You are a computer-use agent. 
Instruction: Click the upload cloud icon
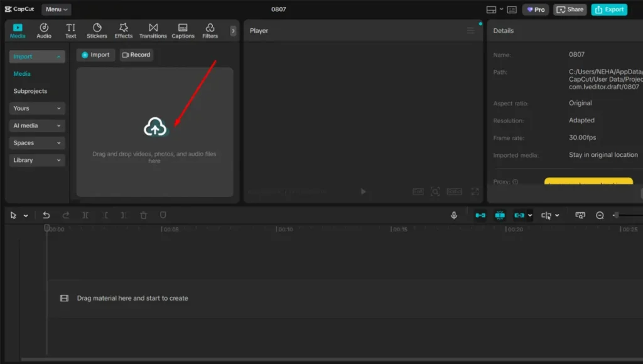[154, 127]
